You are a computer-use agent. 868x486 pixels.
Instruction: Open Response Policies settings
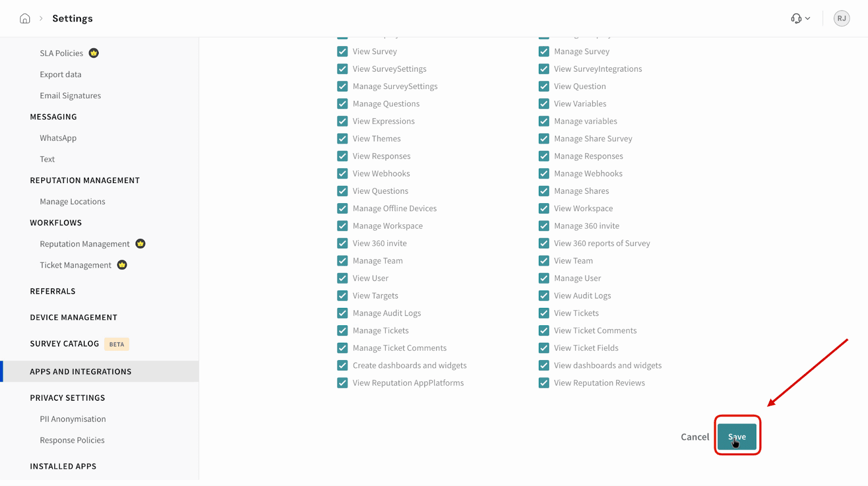[72, 440]
